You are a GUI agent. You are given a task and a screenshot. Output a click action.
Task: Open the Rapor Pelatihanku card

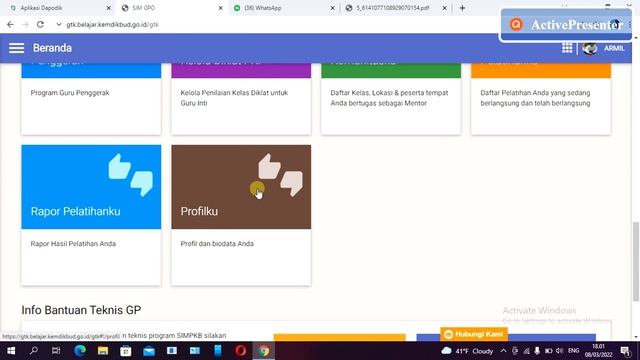tap(91, 215)
